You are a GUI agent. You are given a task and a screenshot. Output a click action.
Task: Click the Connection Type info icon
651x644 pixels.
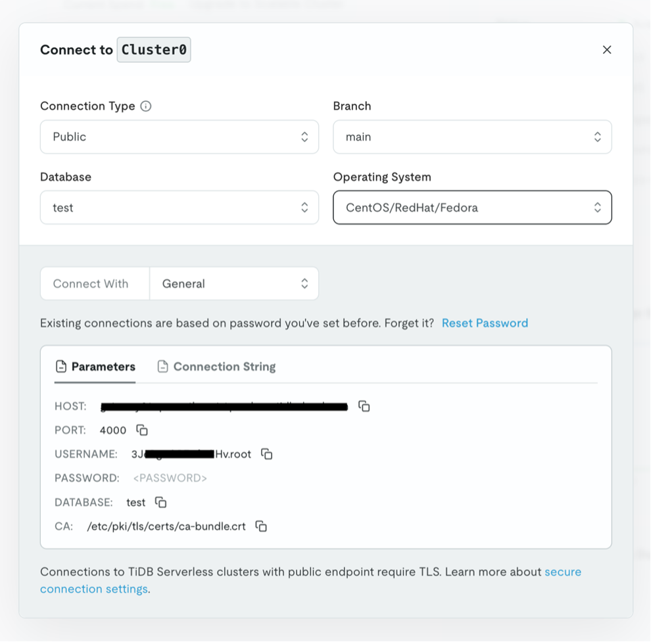pos(146,106)
